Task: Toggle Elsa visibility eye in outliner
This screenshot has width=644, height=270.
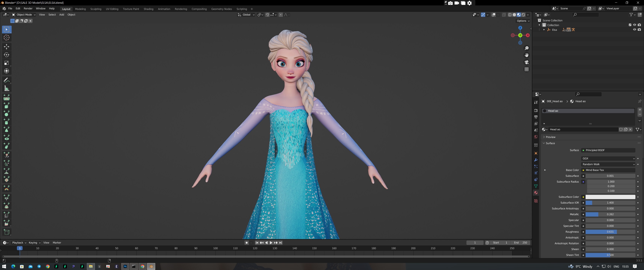Action: click(x=634, y=30)
